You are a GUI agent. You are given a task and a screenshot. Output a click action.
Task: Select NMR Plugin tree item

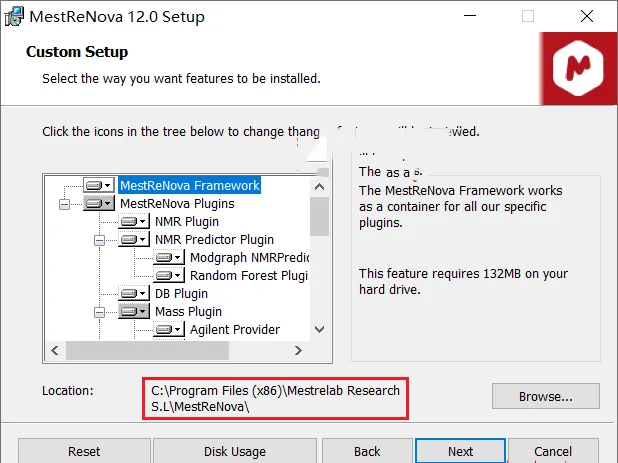click(187, 221)
